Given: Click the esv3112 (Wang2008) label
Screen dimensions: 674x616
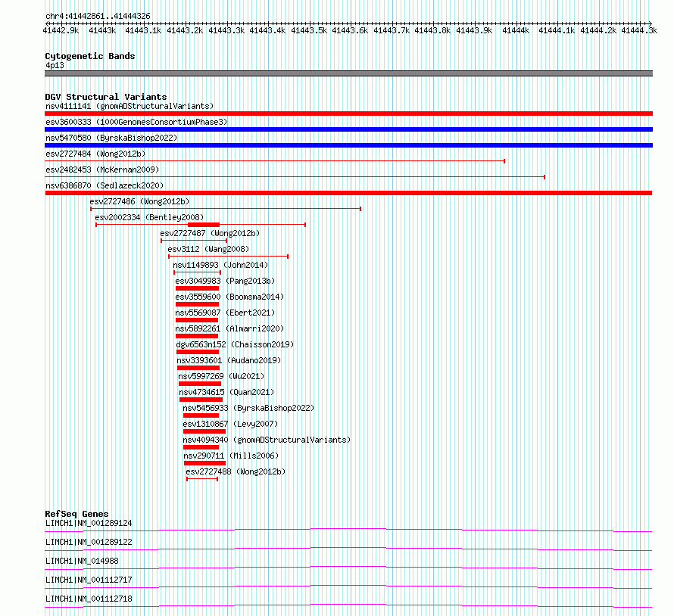Looking at the screenshot, I should click(x=208, y=249).
